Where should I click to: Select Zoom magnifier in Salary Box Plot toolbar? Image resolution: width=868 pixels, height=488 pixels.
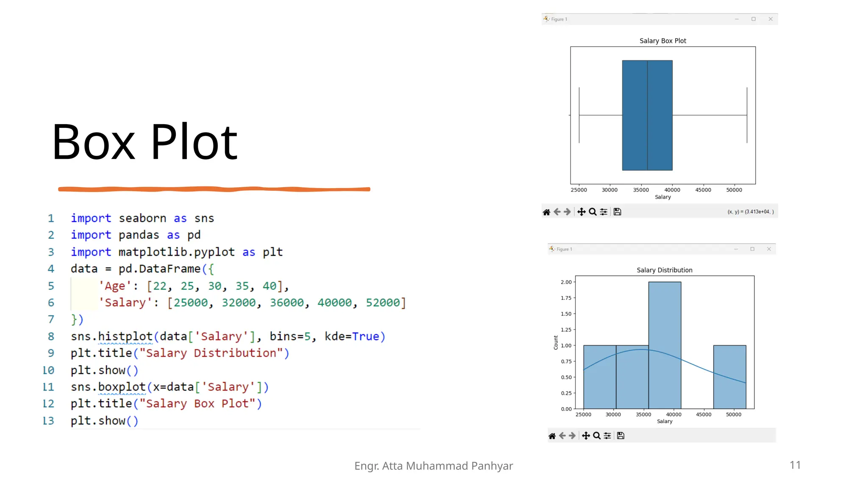593,212
